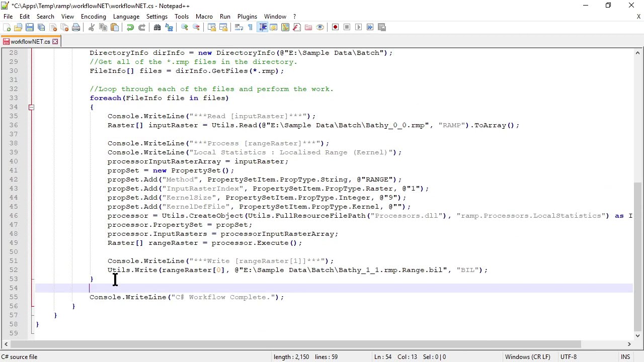The height and width of the screenshot is (362, 644).
Task: Run macro multiple times icon
Action: click(370, 27)
